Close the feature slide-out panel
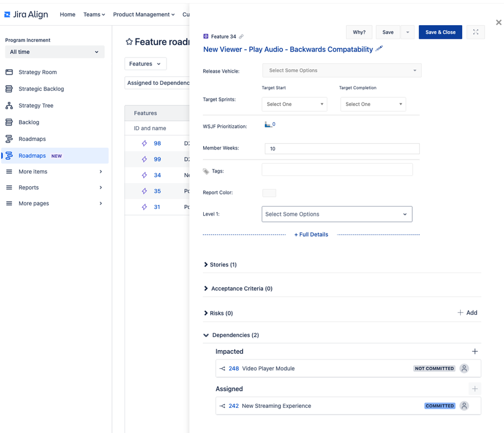Image resolution: width=504 pixels, height=433 pixels. [x=498, y=22]
